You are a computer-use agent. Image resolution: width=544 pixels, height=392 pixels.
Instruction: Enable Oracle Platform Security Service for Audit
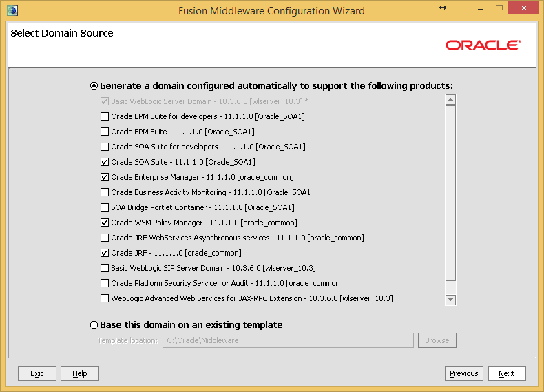click(x=105, y=283)
